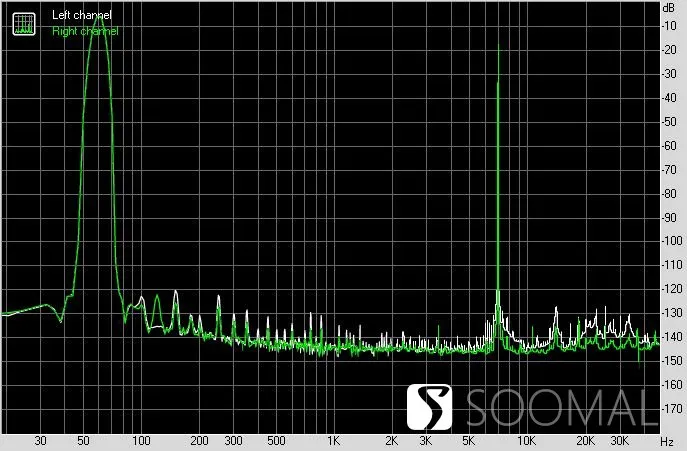Click the "30" frequency axis label
The width and height of the screenshot is (687, 451).
click(x=40, y=440)
